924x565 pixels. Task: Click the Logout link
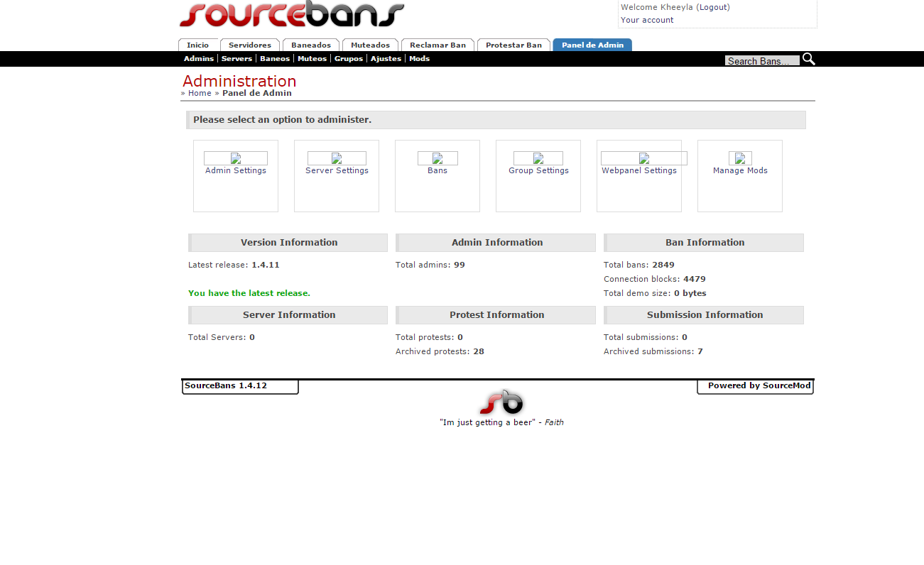tap(712, 7)
